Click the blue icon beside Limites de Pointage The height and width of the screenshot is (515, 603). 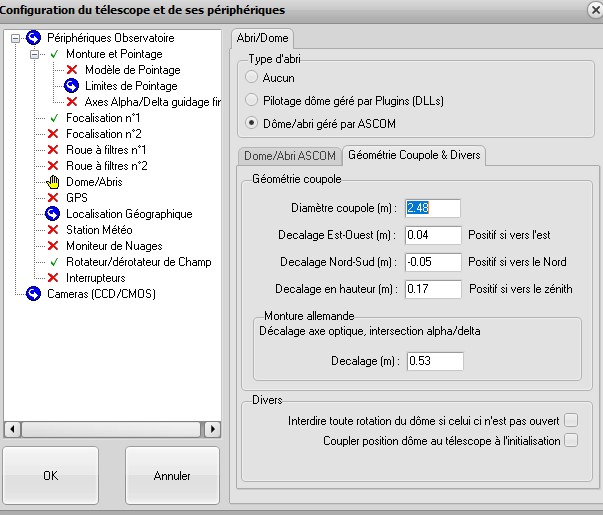(x=72, y=86)
